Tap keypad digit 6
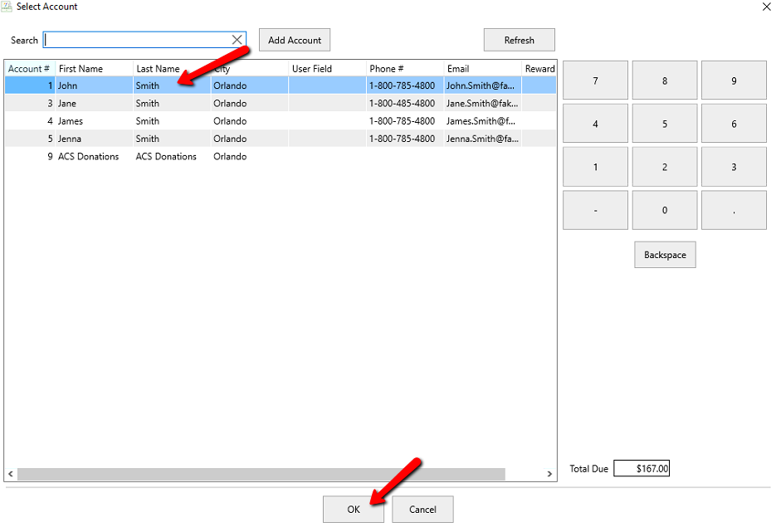The height and width of the screenshot is (532, 776). click(734, 124)
